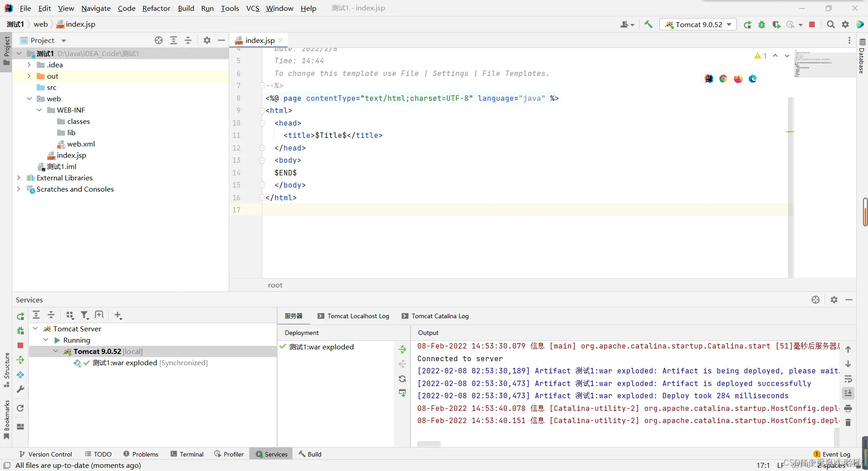The width and height of the screenshot is (868, 471).
Task: Open the VCS menu
Action: click(x=253, y=8)
